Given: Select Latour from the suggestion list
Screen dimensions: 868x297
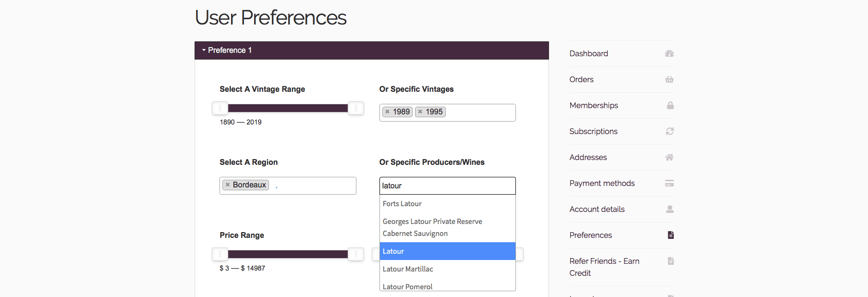Looking at the screenshot, I should (x=447, y=251).
